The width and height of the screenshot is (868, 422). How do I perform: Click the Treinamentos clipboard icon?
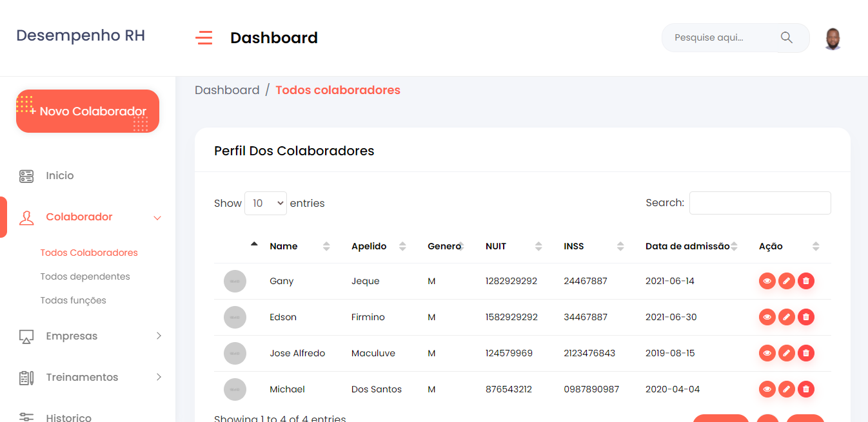point(26,378)
